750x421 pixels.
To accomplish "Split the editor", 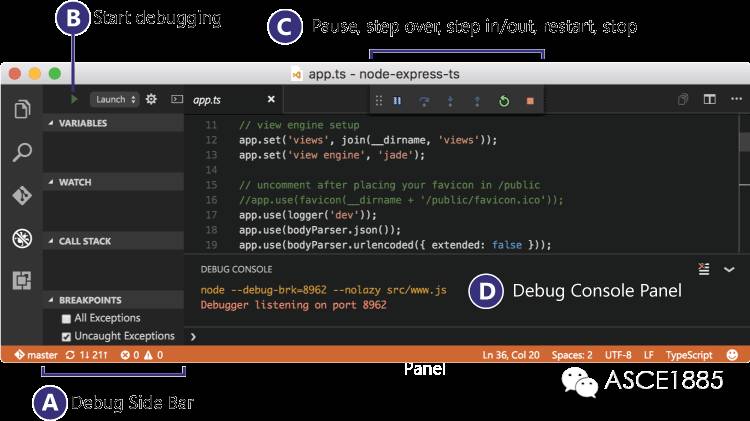I will [x=709, y=99].
